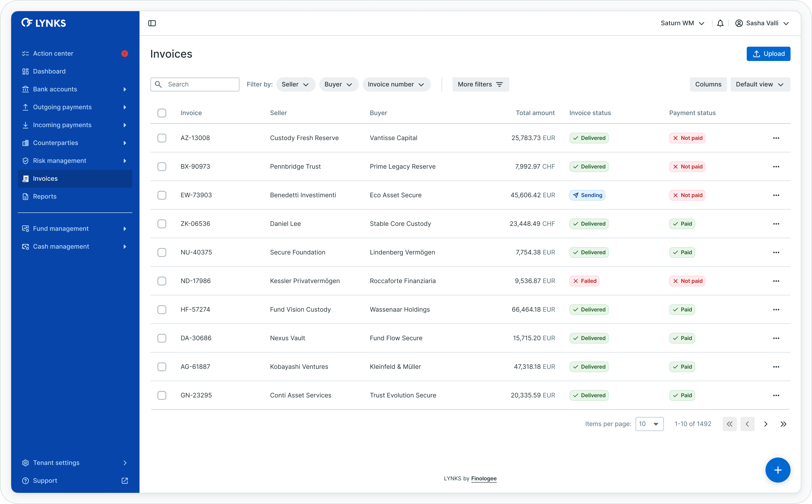This screenshot has width=812, height=504.
Task: Open the notifications bell
Action: click(720, 23)
